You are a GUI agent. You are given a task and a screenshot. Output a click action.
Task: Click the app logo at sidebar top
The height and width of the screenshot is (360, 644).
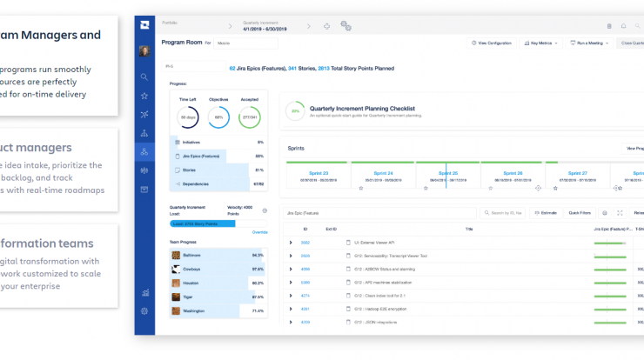144,25
